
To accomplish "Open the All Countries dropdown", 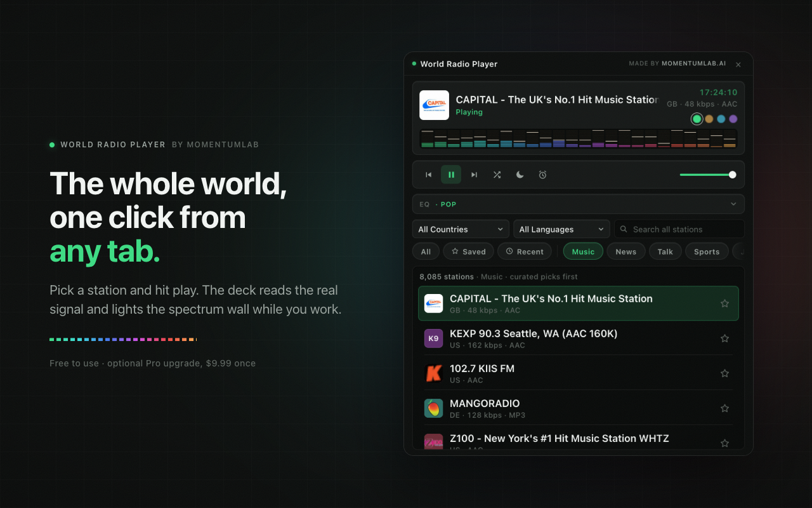I will click(461, 229).
